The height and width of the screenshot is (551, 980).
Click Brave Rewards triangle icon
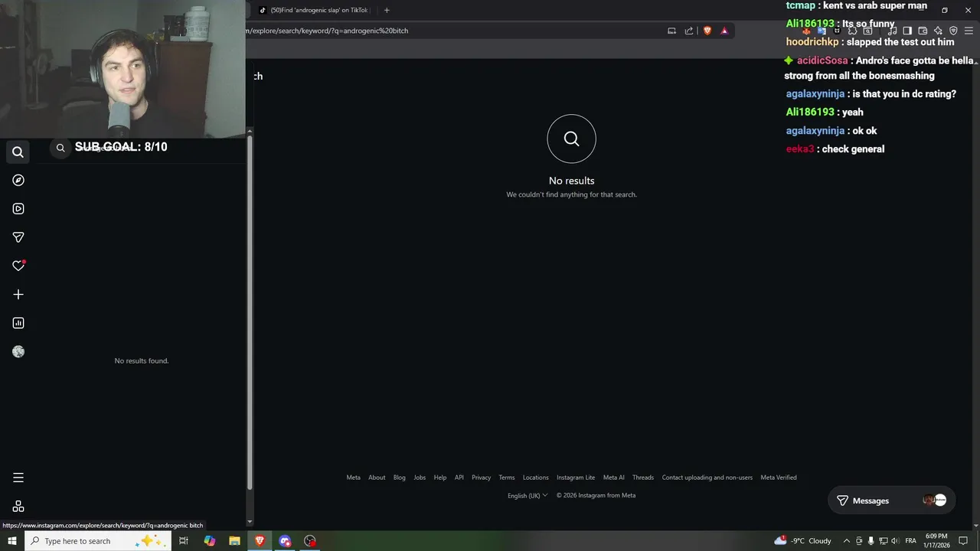pos(724,31)
